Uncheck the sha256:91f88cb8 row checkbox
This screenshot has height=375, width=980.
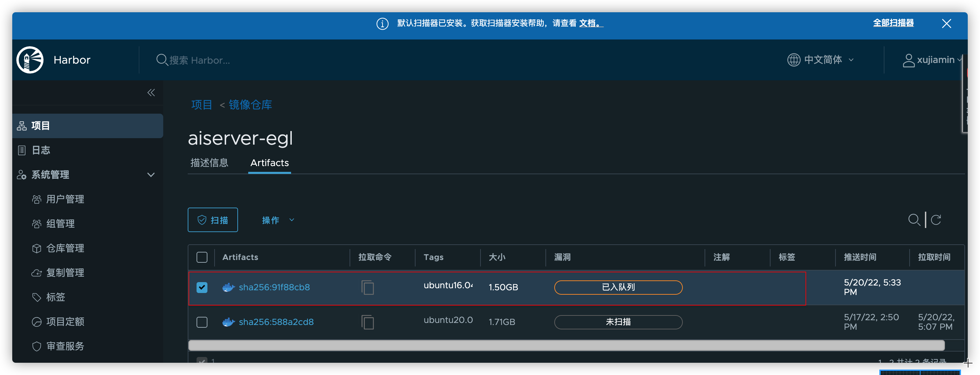pyautogui.click(x=202, y=288)
